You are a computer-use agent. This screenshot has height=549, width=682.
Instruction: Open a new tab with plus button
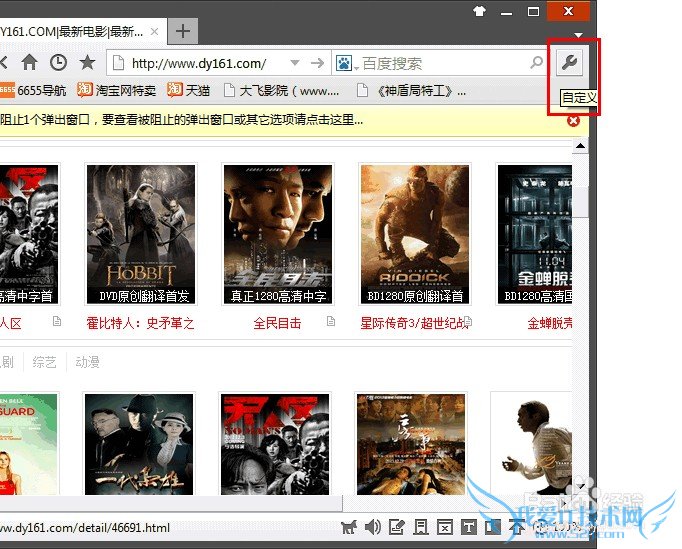coord(183,31)
